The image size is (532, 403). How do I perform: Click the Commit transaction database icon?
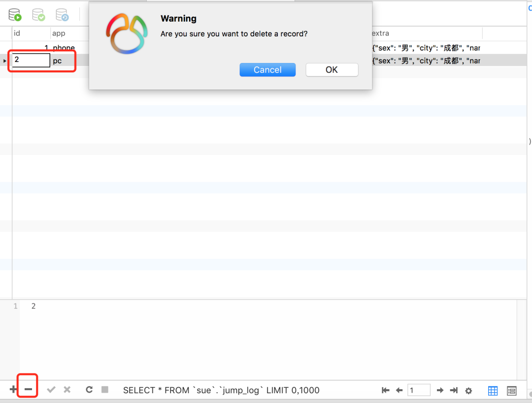pos(38,15)
